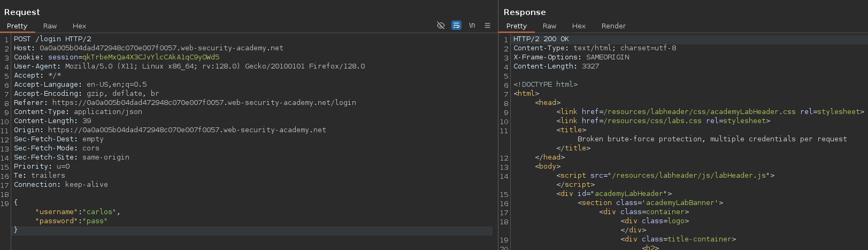This screenshot has height=250, width=868.
Task: Click the labHeader.js script src value
Action: (x=688, y=176)
